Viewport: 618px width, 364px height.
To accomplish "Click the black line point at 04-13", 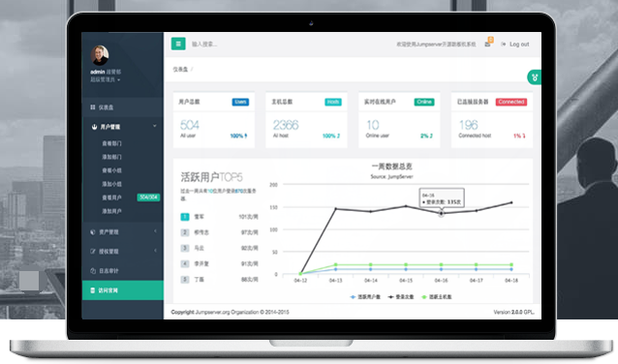I will (x=336, y=209).
